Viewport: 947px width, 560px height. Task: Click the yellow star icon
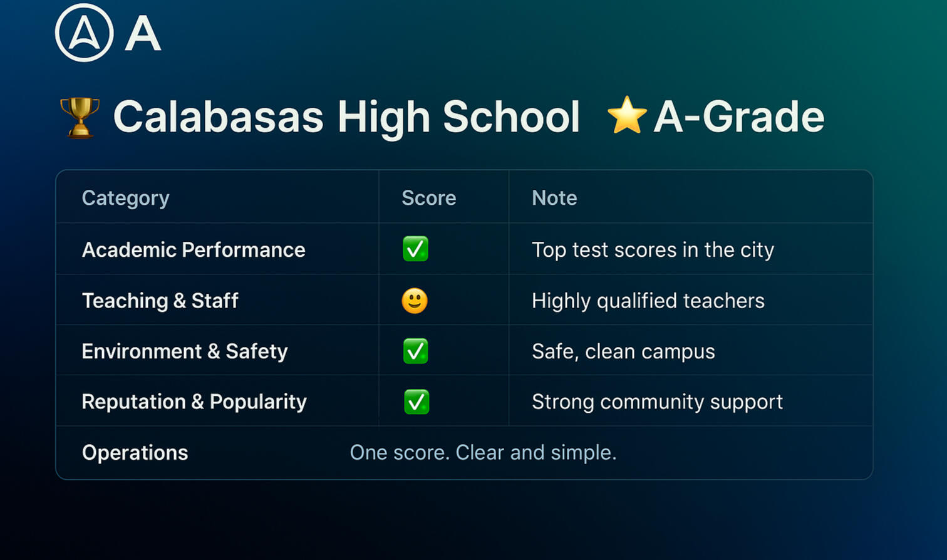[626, 116]
